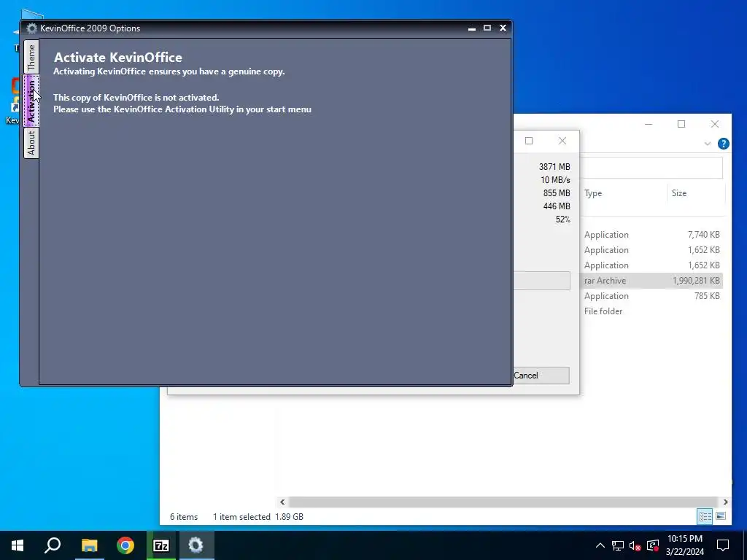Image resolution: width=747 pixels, height=560 pixels.
Task: Close the KevinOffice 2009 Options window
Action: (x=503, y=28)
